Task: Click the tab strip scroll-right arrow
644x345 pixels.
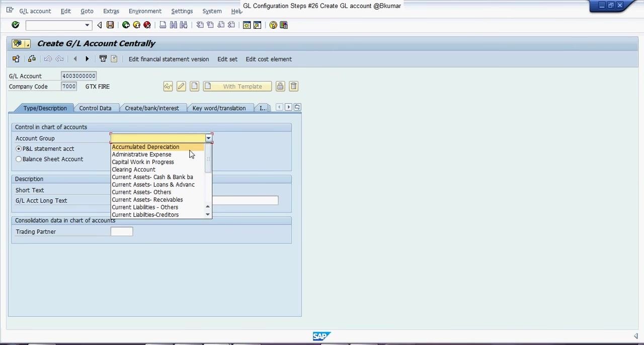Action: click(x=288, y=107)
